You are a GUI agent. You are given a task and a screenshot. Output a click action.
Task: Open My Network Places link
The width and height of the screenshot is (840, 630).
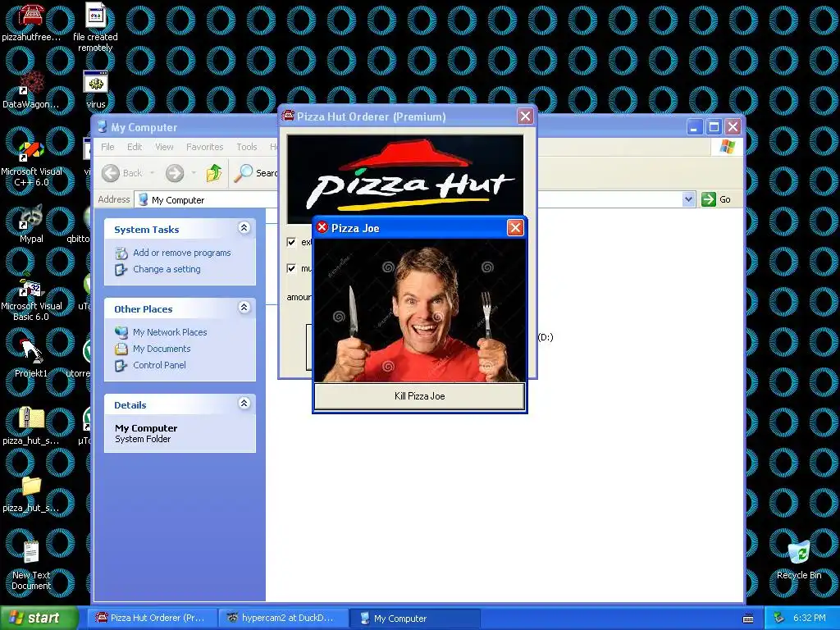click(x=170, y=332)
